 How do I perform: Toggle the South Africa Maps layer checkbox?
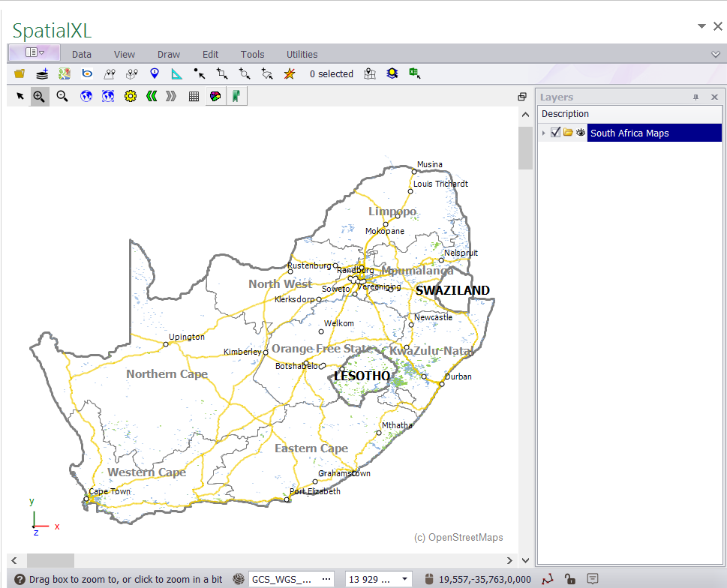[554, 132]
